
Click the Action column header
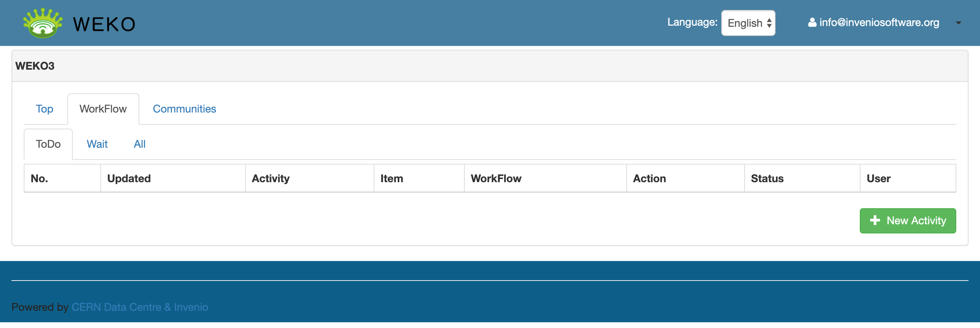click(x=650, y=179)
